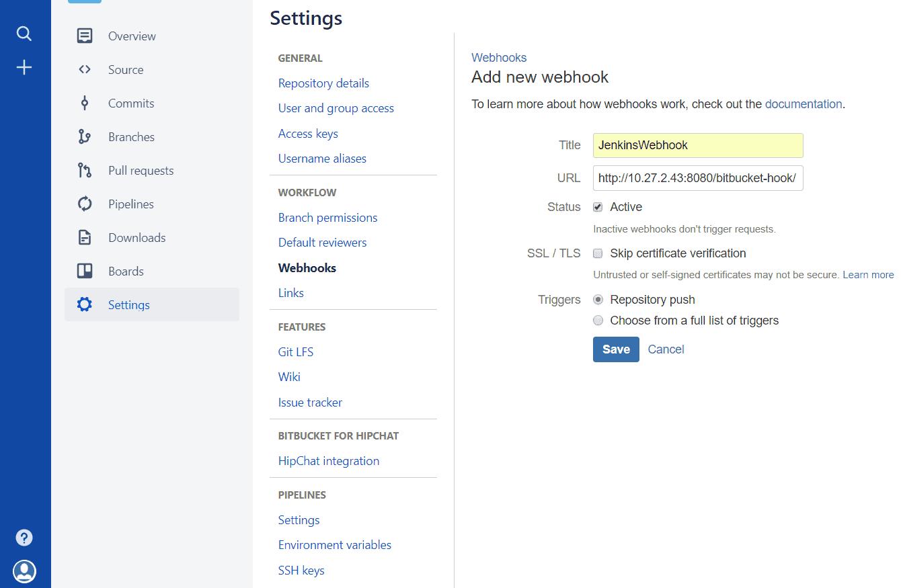
Task: Enable Skip certificate verification checkbox
Action: [598, 253]
